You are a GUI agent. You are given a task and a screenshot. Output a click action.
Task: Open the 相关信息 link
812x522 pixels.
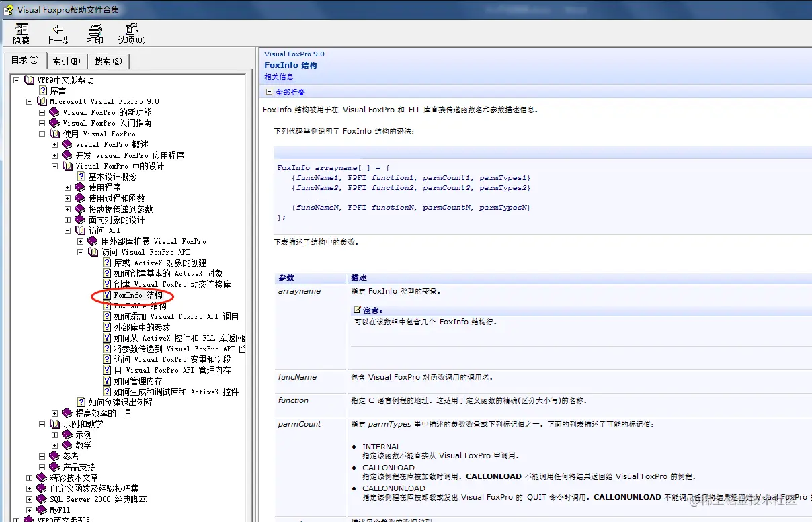[x=279, y=77]
